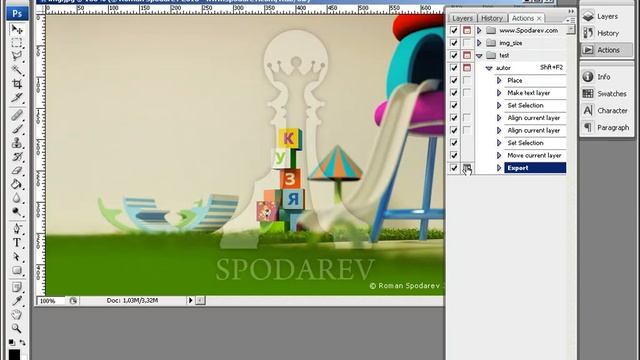Open the Swatches panel from the dock

(x=607, y=93)
